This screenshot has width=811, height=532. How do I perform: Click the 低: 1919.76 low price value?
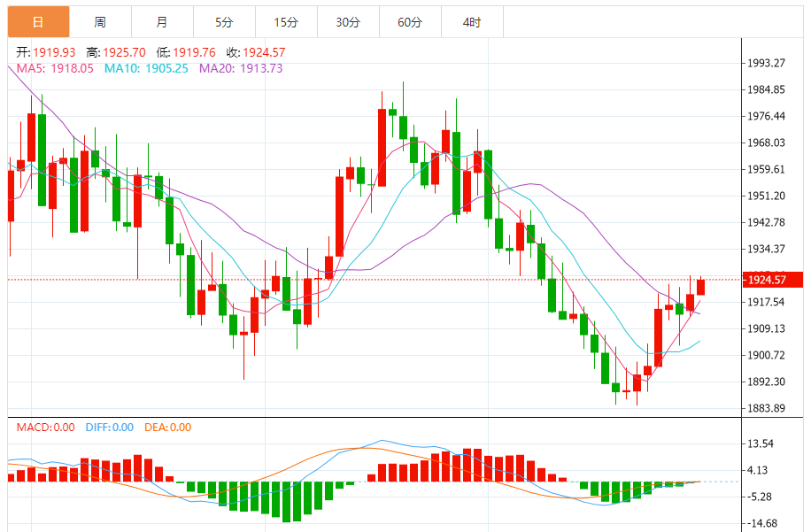click(186, 52)
